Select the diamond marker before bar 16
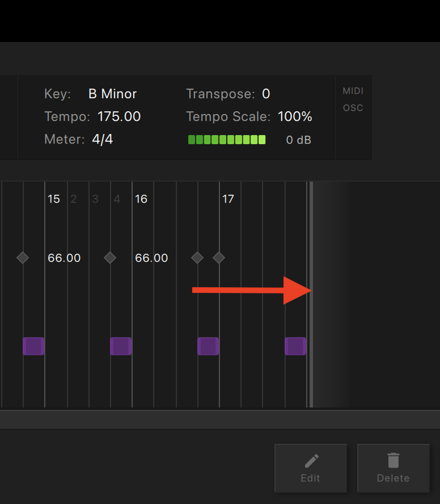This screenshot has height=504, width=440. coord(110,258)
